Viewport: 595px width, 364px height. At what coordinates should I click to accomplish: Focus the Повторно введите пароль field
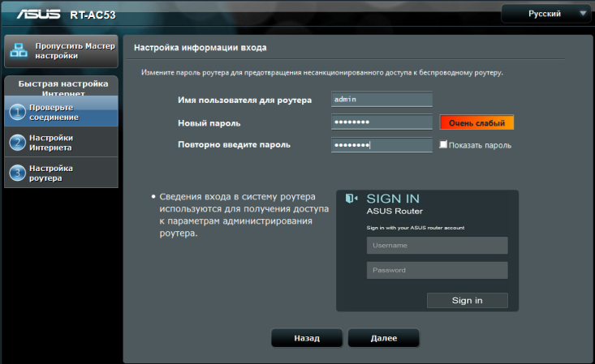(x=382, y=145)
